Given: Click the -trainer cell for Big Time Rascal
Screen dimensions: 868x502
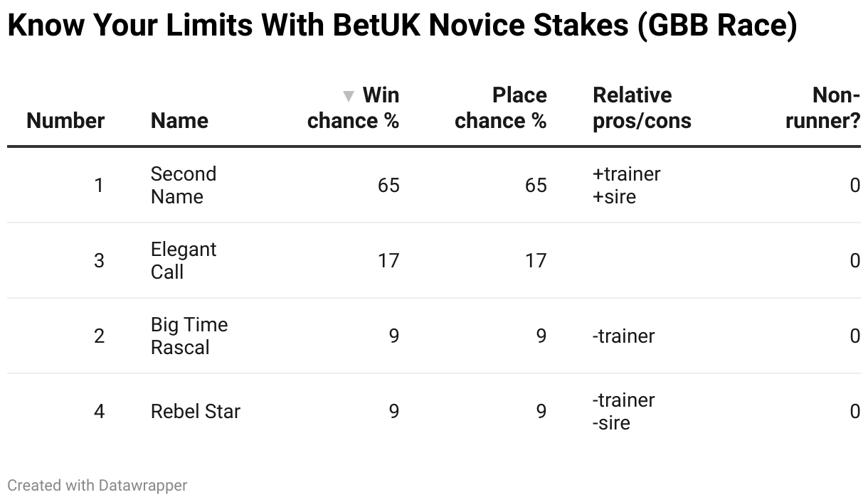Looking at the screenshot, I should (x=623, y=336).
